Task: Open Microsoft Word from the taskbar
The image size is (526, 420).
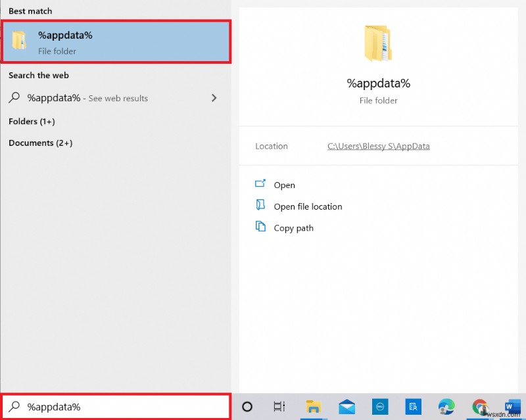Action: click(x=512, y=408)
